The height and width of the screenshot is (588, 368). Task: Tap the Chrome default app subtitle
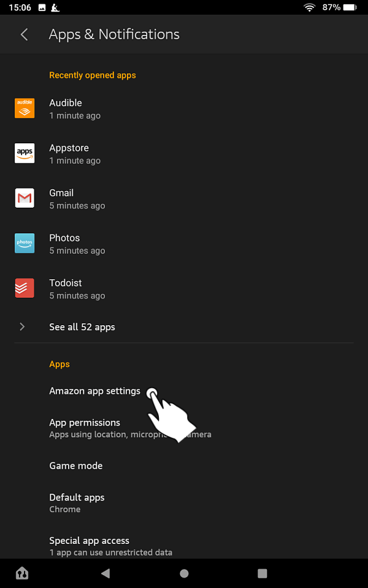pyautogui.click(x=64, y=509)
